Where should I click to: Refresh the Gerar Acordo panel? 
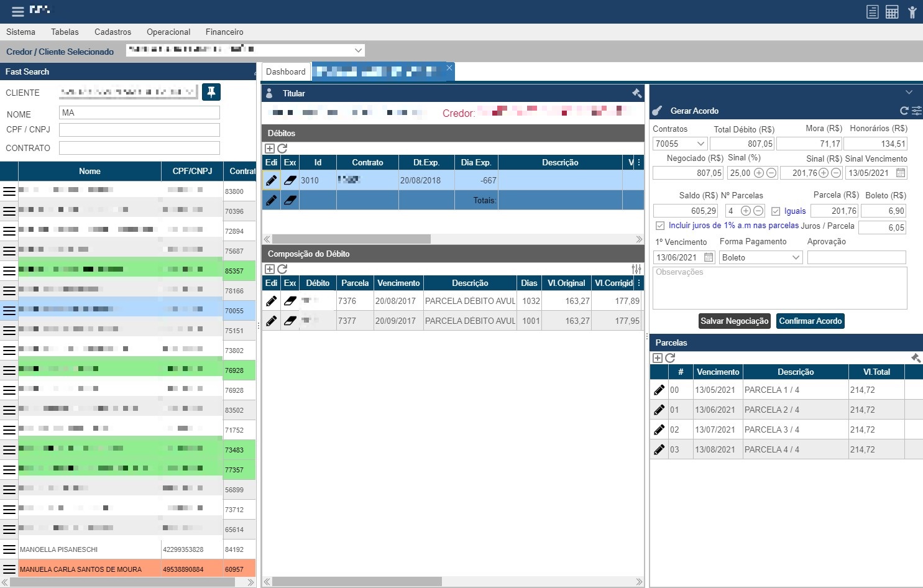coord(904,111)
